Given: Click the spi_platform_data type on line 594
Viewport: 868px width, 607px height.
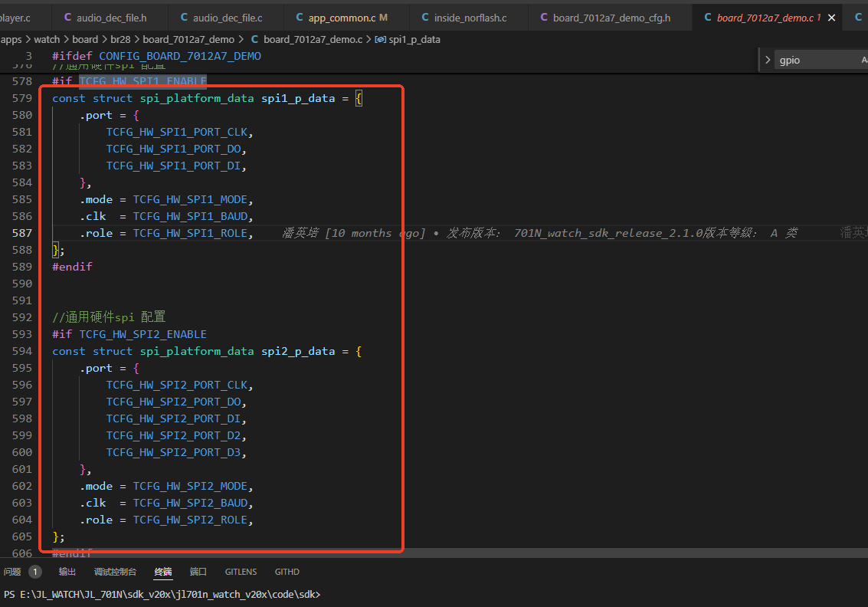Looking at the screenshot, I should (197, 351).
